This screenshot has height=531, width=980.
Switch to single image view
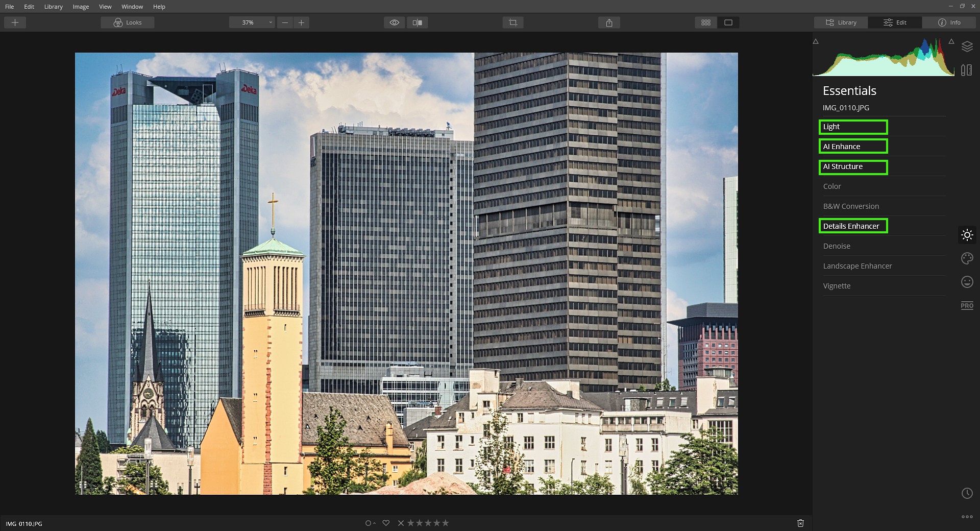click(728, 22)
